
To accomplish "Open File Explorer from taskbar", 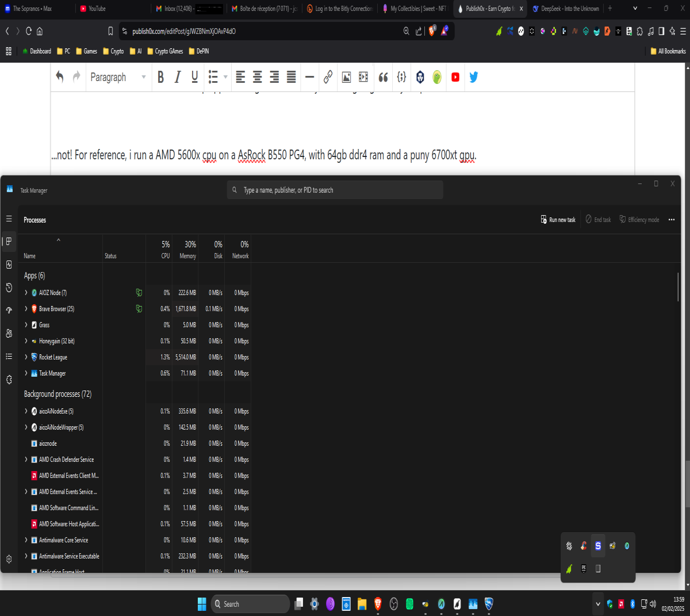I will pyautogui.click(x=362, y=604).
